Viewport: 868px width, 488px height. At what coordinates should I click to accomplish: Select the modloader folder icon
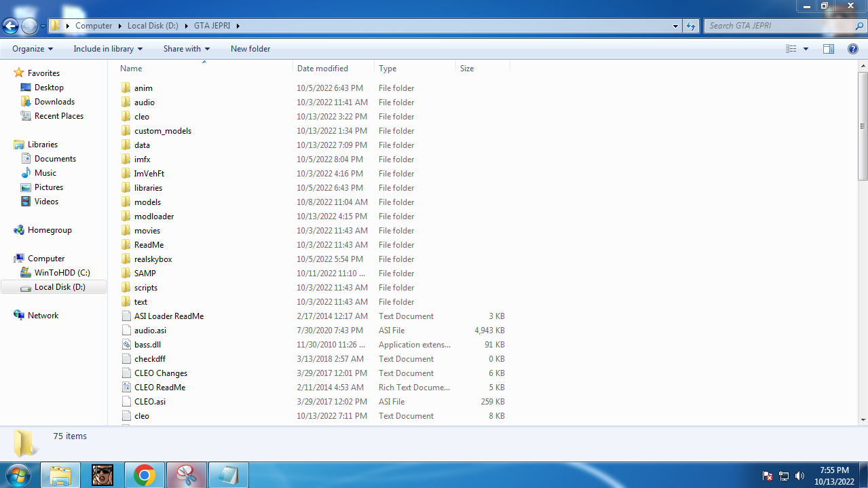[x=126, y=217]
